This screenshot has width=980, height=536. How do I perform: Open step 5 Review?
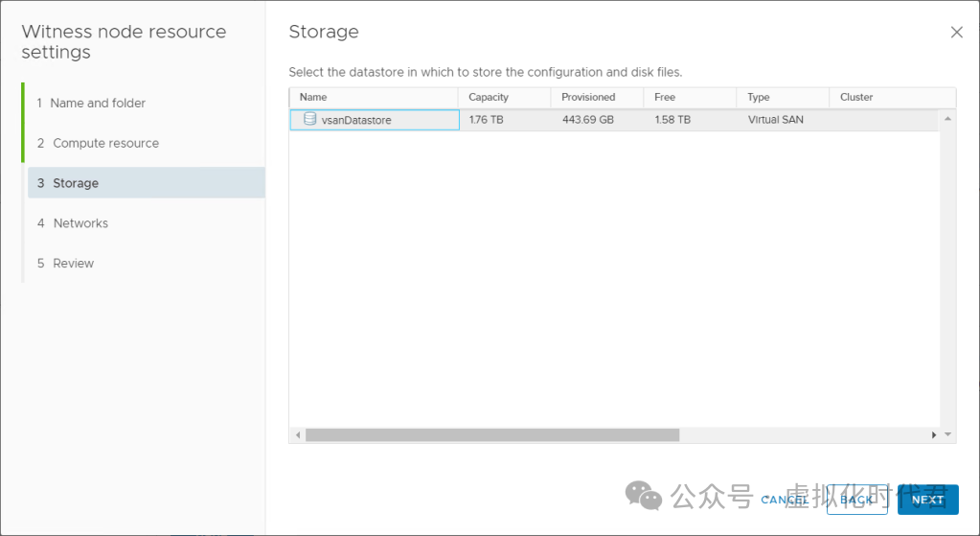tap(74, 264)
